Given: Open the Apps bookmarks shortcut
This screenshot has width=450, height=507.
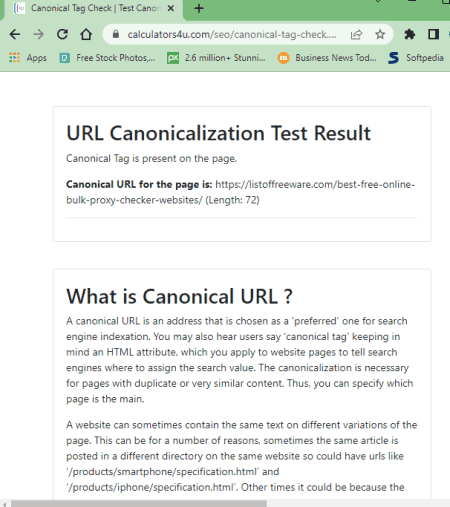Looking at the screenshot, I should (x=28, y=58).
